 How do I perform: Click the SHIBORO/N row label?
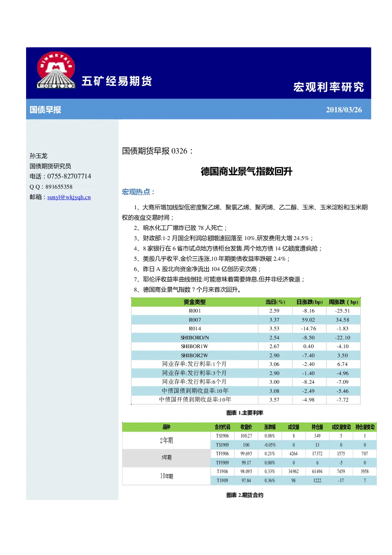click(195, 337)
